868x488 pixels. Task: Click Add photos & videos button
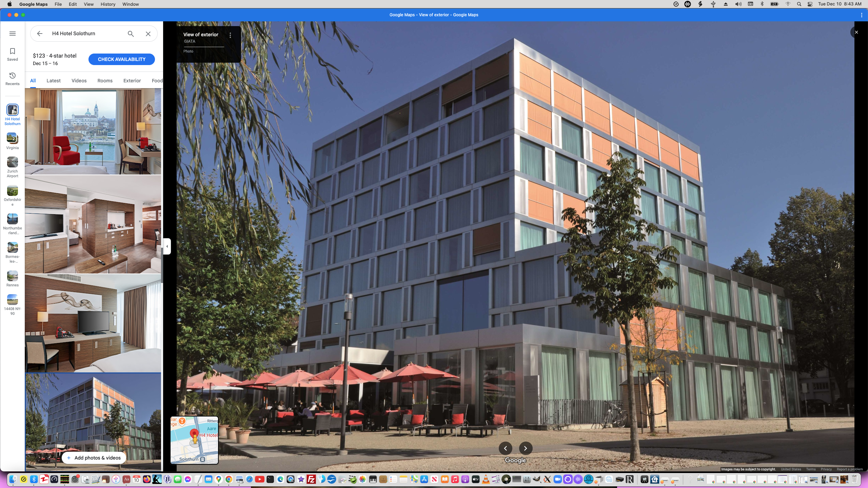pyautogui.click(x=94, y=458)
